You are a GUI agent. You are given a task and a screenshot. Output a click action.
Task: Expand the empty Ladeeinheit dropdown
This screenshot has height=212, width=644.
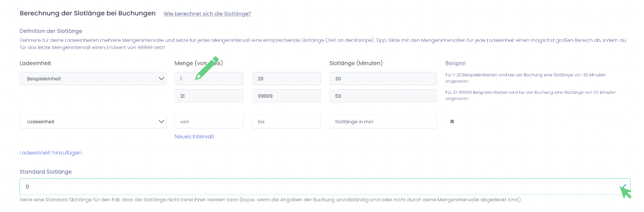coord(93,122)
